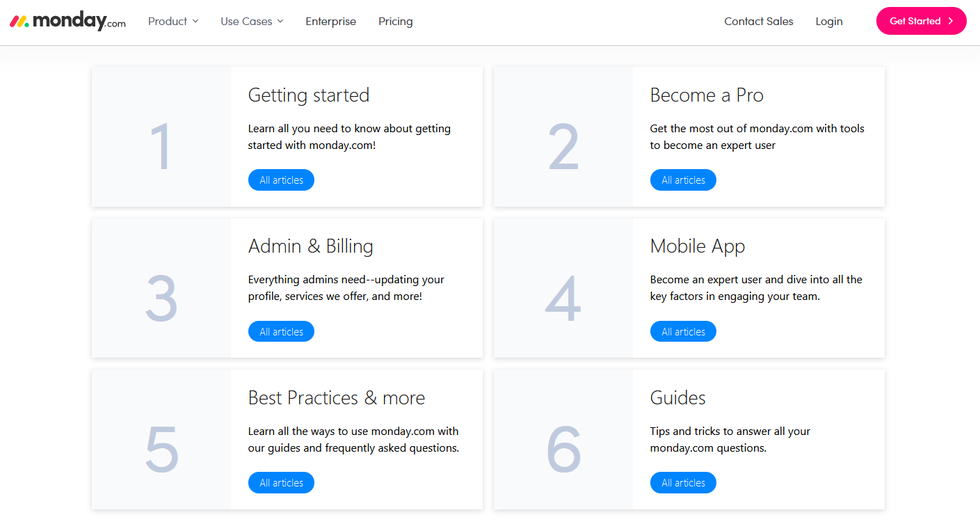Click the large number 3 panel

[x=161, y=298]
